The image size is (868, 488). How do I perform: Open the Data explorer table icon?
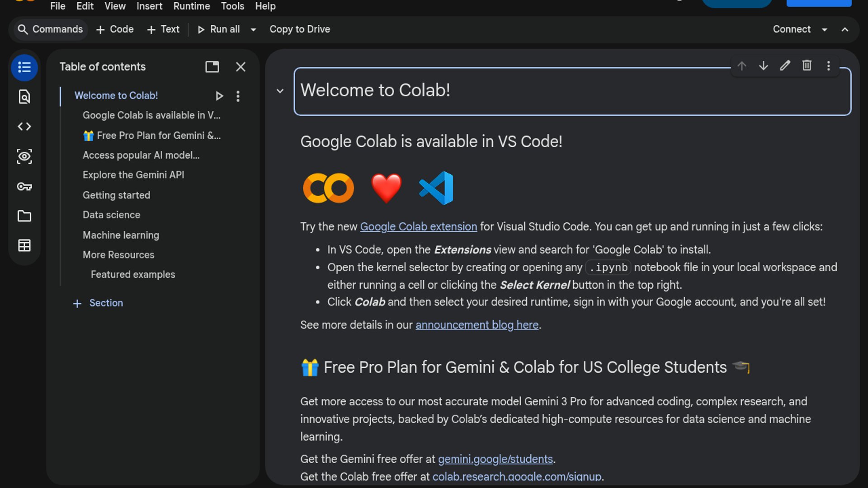click(24, 245)
